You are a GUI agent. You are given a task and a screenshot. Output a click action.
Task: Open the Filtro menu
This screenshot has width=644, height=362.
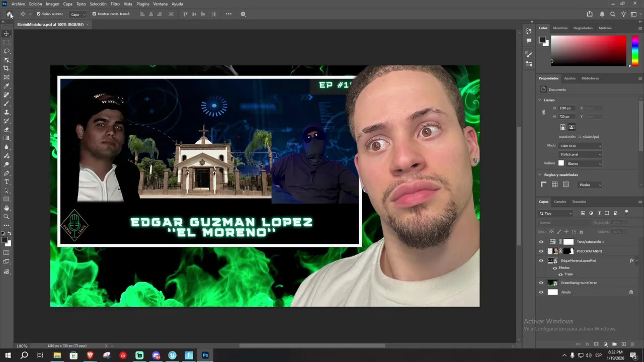(115, 4)
